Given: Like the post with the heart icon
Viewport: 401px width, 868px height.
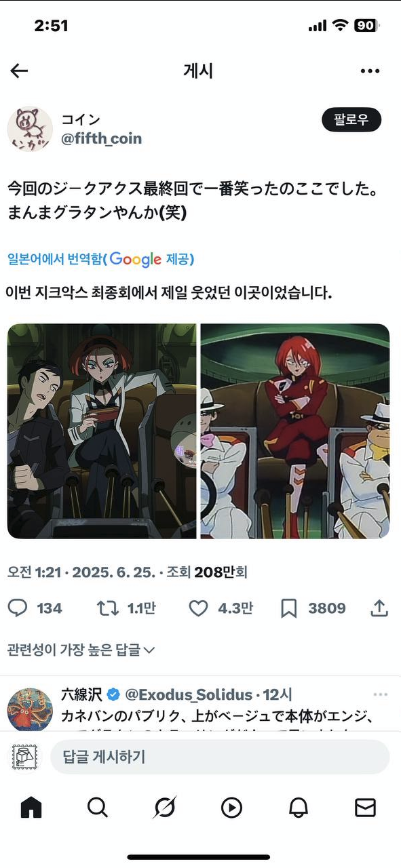Looking at the screenshot, I should (197, 608).
